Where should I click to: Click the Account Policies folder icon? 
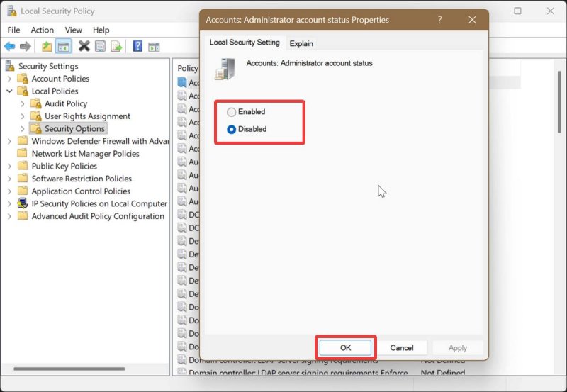coord(23,79)
